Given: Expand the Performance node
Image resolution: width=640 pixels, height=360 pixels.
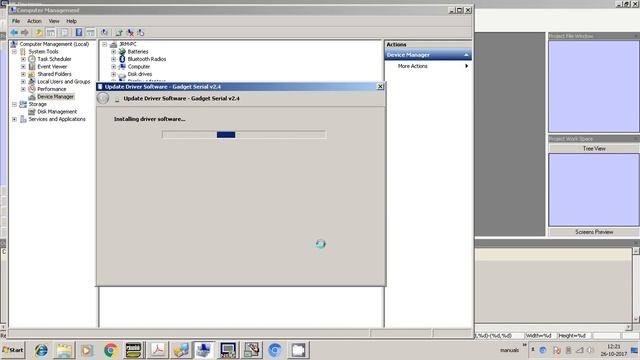Looking at the screenshot, I should tap(23, 89).
